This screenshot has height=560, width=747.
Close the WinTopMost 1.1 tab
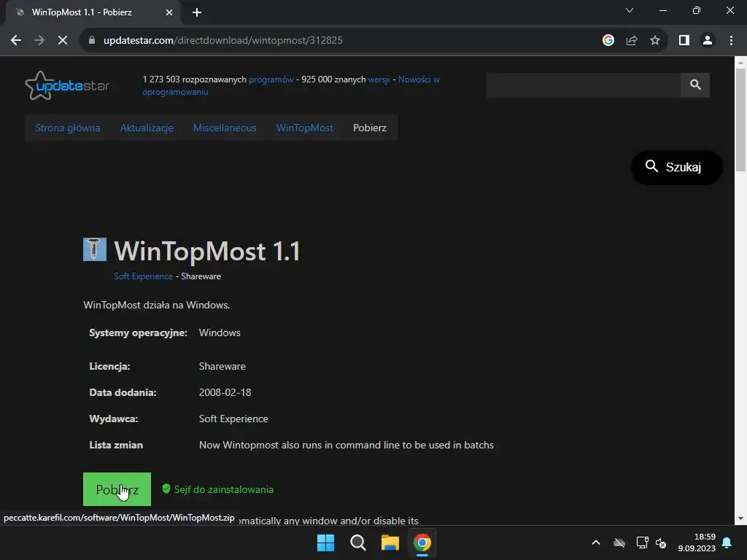click(169, 12)
